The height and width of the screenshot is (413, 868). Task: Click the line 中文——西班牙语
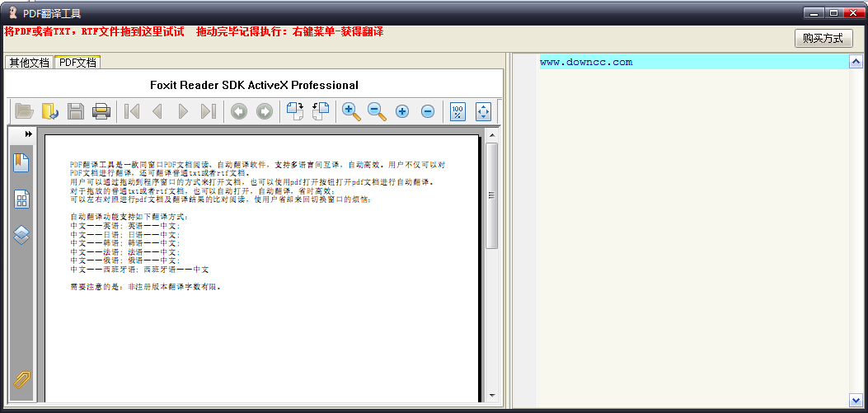[139, 270]
